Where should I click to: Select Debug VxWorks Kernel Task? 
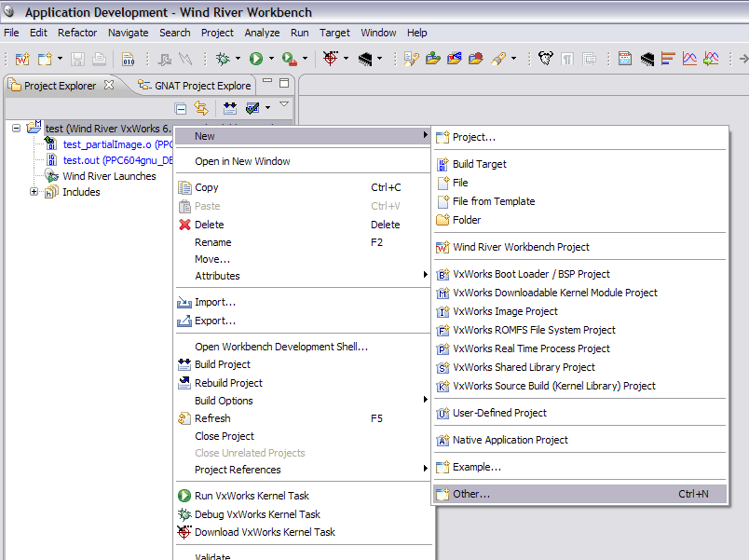point(304,514)
